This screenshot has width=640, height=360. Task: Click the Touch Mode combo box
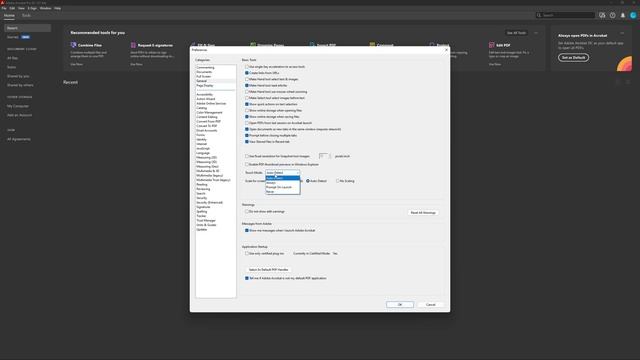[282, 173]
